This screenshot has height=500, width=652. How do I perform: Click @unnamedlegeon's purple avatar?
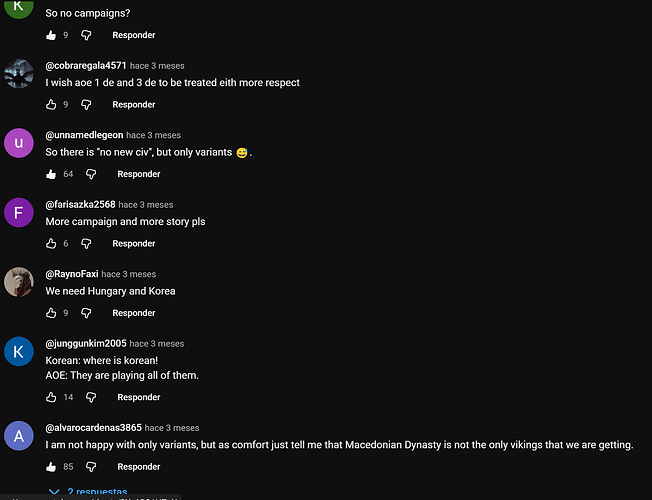[19, 143]
